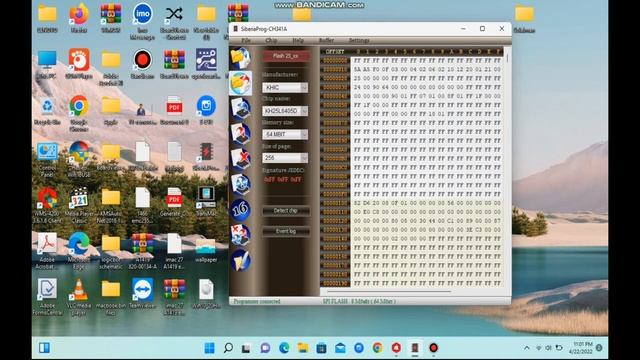Viewport: 640px width, 360px height.
Task: Open Adobe Acrobat desktop shortcut
Action: 47,250
